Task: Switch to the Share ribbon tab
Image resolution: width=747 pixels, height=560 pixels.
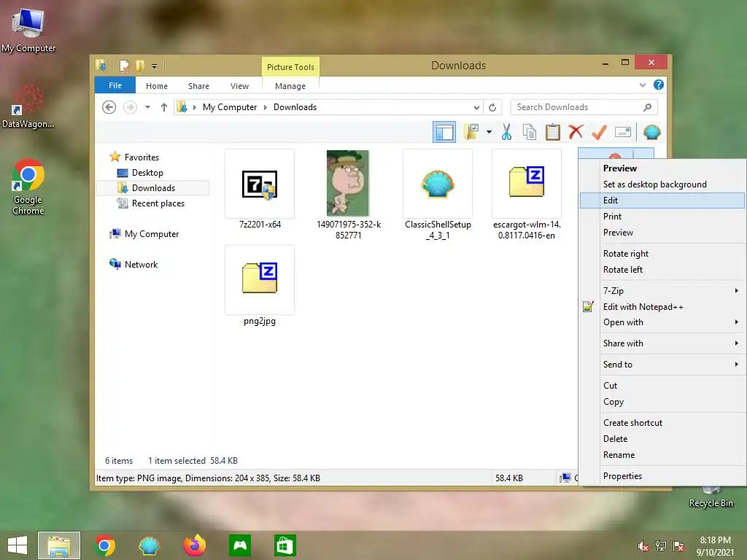Action: pyautogui.click(x=198, y=86)
